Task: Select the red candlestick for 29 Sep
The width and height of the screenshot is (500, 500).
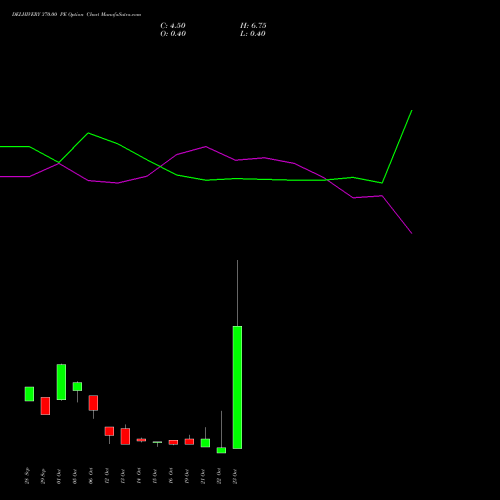Action: point(45,406)
